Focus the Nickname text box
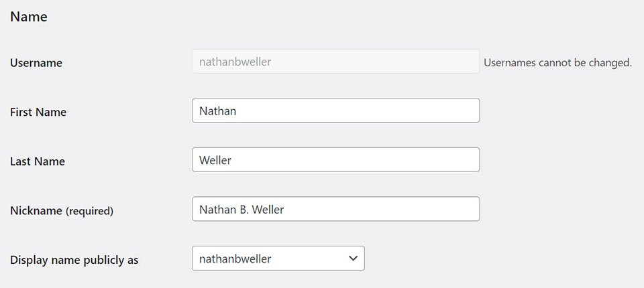The image size is (644, 288). click(335, 209)
